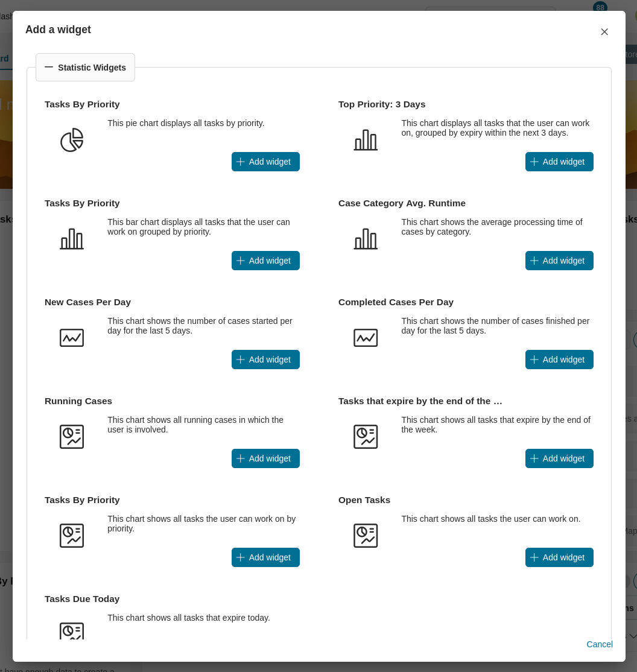
Task: Add the Running Cases widget
Action: click(265, 458)
